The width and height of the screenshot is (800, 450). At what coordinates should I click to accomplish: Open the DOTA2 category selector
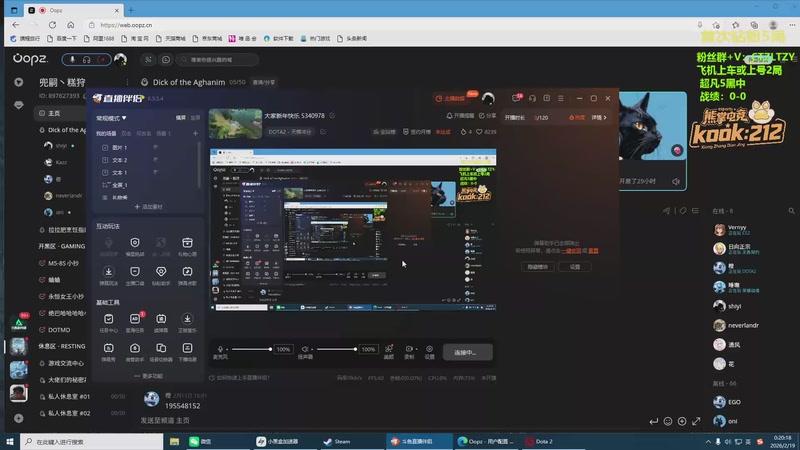[290, 132]
